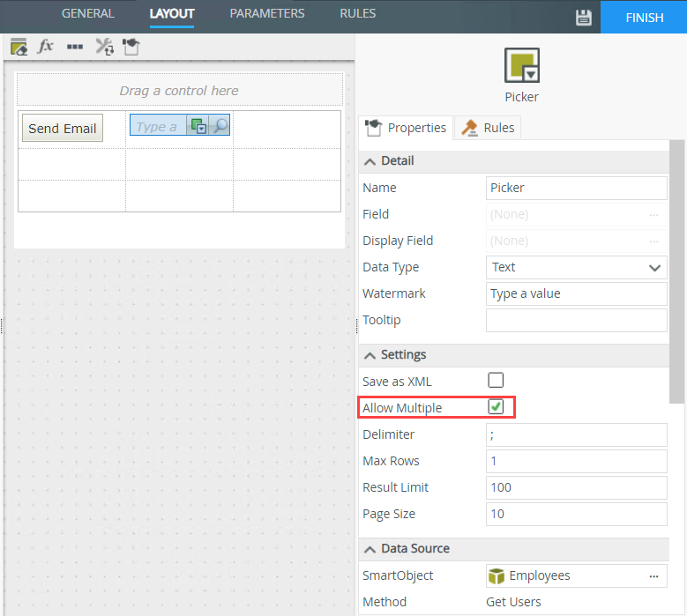687x616 pixels.
Task: Open the SmartObject ellipsis browse button
Action: [653, 576]
